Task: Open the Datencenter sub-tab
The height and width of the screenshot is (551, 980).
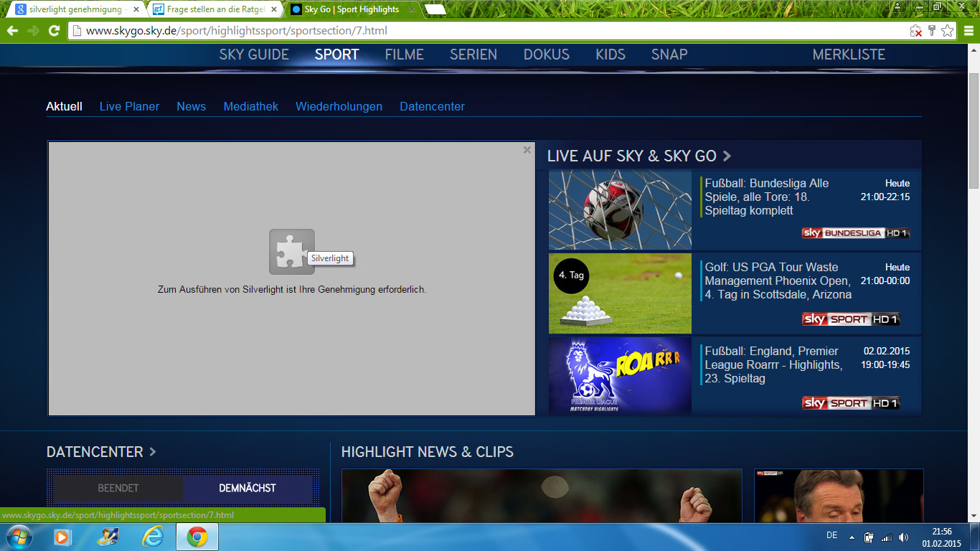Action: tap(432, 106)
